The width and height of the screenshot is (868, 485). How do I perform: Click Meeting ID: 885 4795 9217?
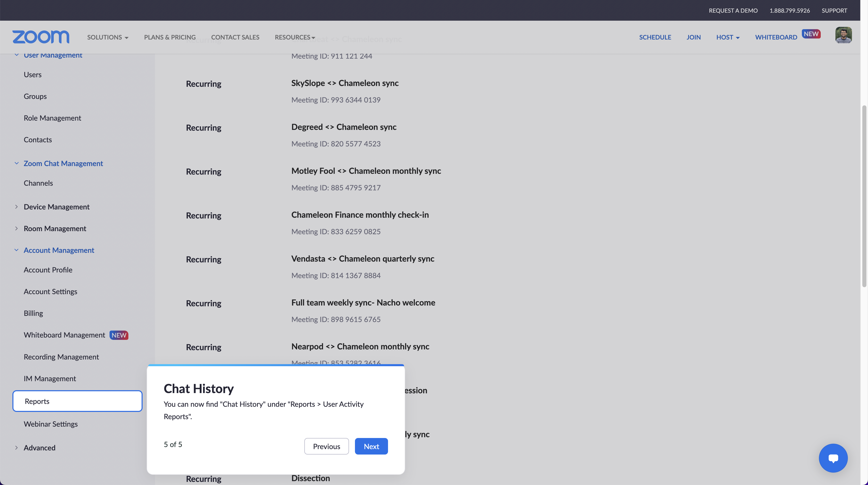(336, 188)
